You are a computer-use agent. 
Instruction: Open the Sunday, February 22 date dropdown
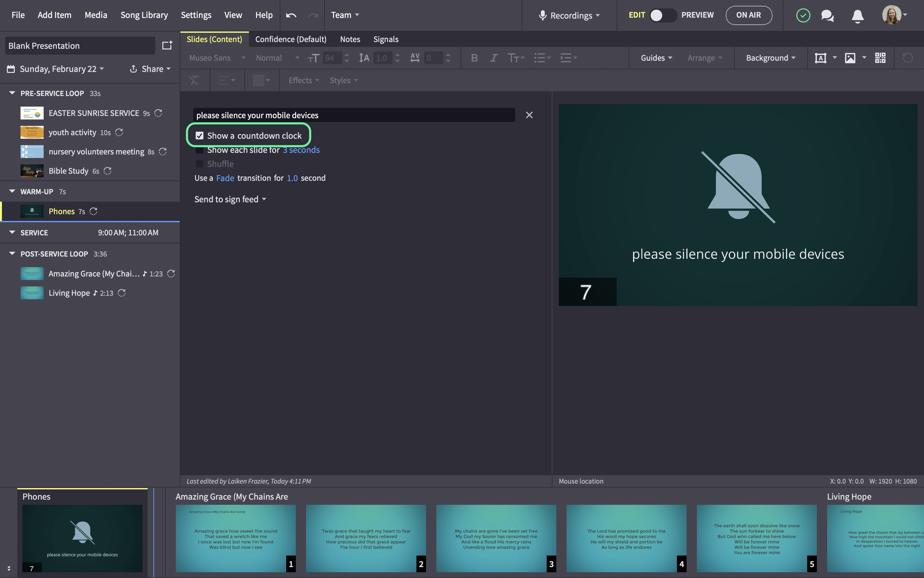coord(62,69)
